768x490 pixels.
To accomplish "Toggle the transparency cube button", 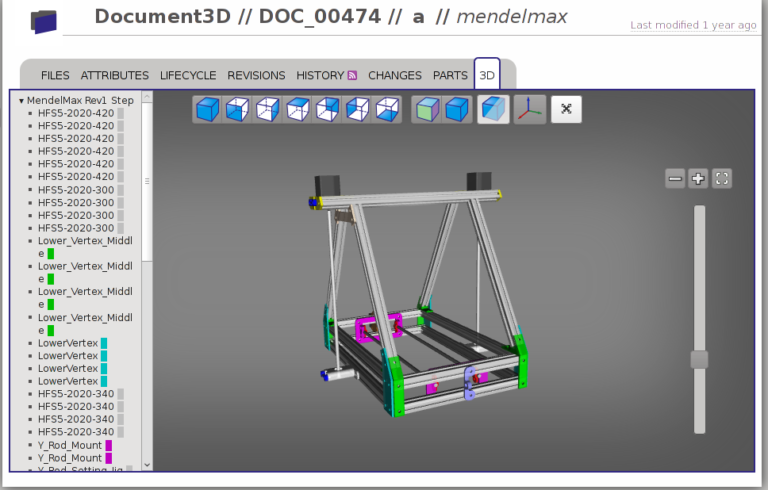I will [x=493, y=109].
